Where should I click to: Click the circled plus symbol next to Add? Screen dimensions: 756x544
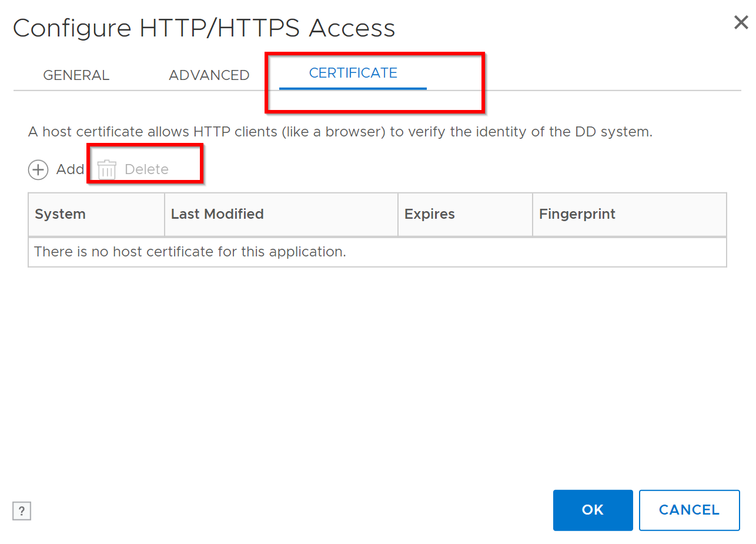coord(38,169)
